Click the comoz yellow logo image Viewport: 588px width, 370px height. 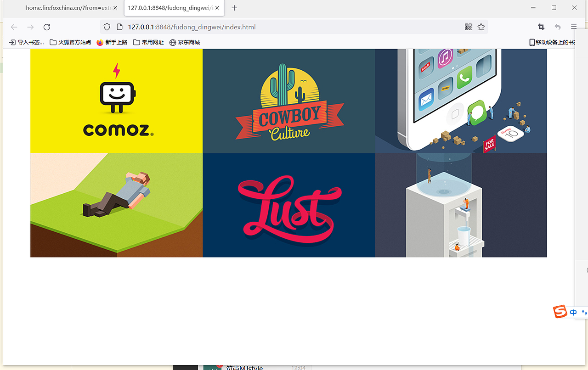click(x=116, y=101)
